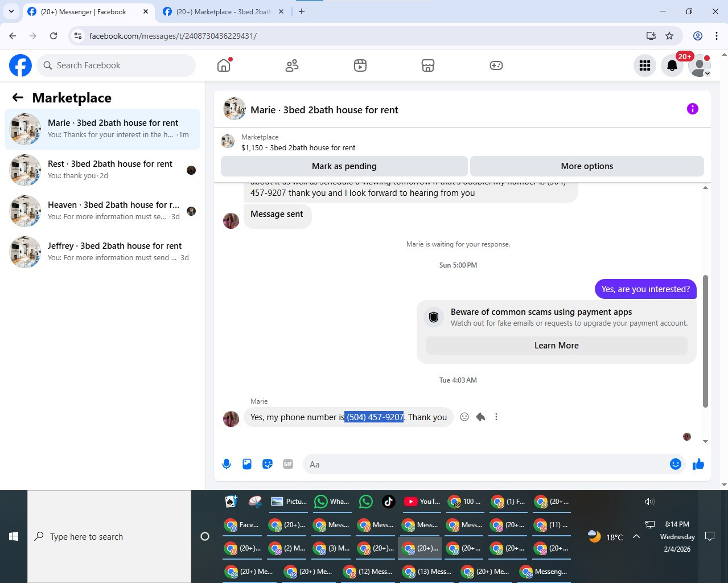Click the Windows taskbar search box
Screen dimensions: 728x583
[109, 536]
